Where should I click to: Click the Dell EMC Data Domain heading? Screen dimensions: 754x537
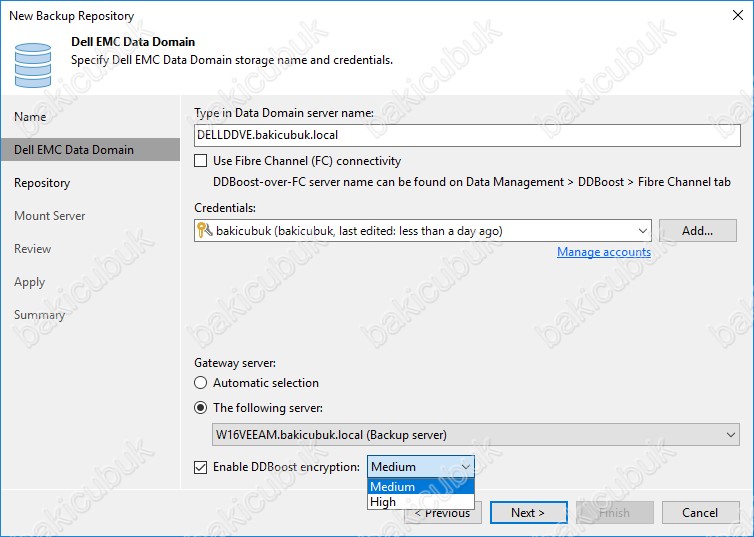(x=133, y=42)
